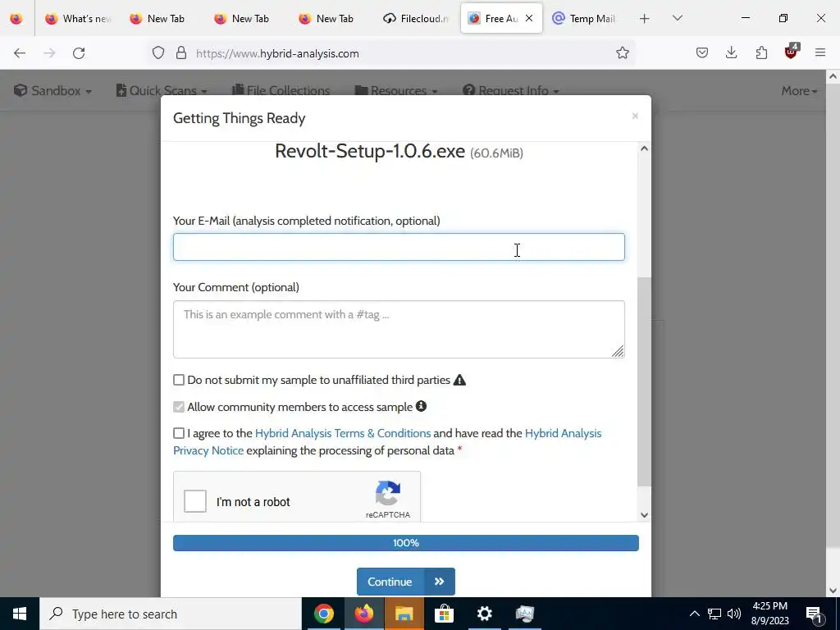Tick the I'm not a robot checkbox
This screenshot has height=630, width=840.
point(195,501)
